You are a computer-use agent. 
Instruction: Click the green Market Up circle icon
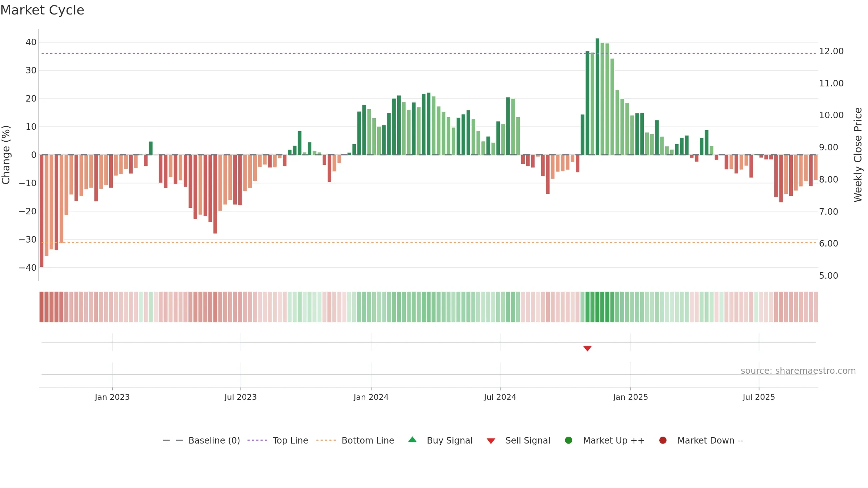tap(569, 440)
